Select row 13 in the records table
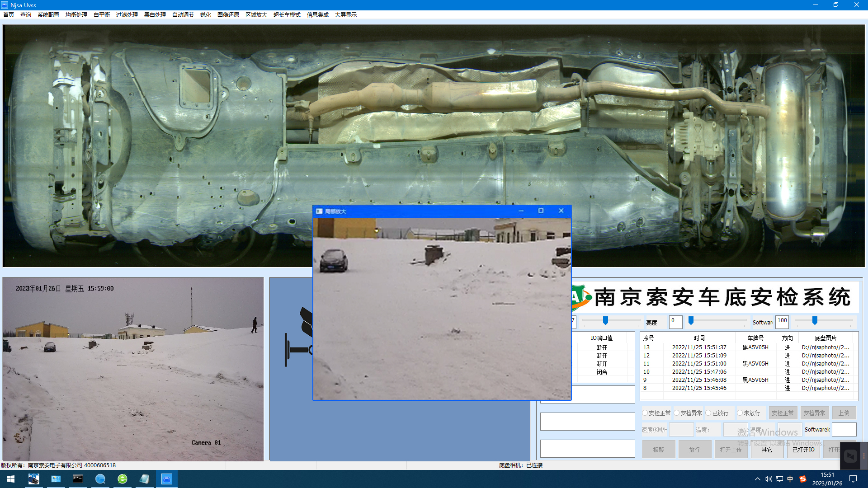This screenshot has width=868, height=488. 698,347
